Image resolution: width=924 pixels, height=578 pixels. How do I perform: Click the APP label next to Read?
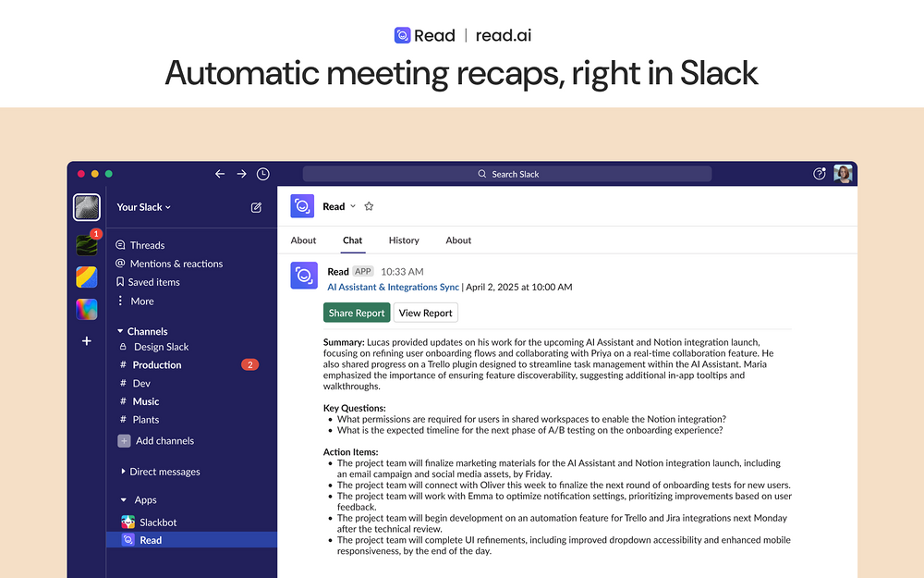363,271
